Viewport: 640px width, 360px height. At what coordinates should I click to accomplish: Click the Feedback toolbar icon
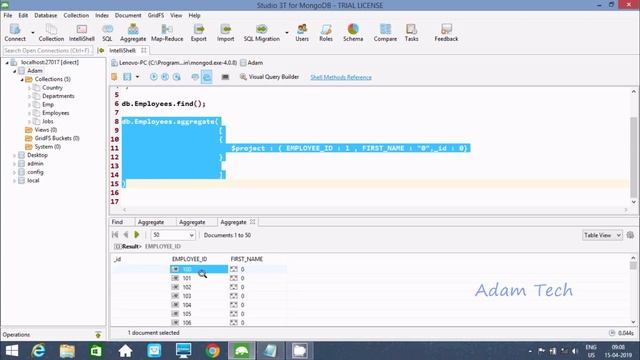click(x=446, y=33)
